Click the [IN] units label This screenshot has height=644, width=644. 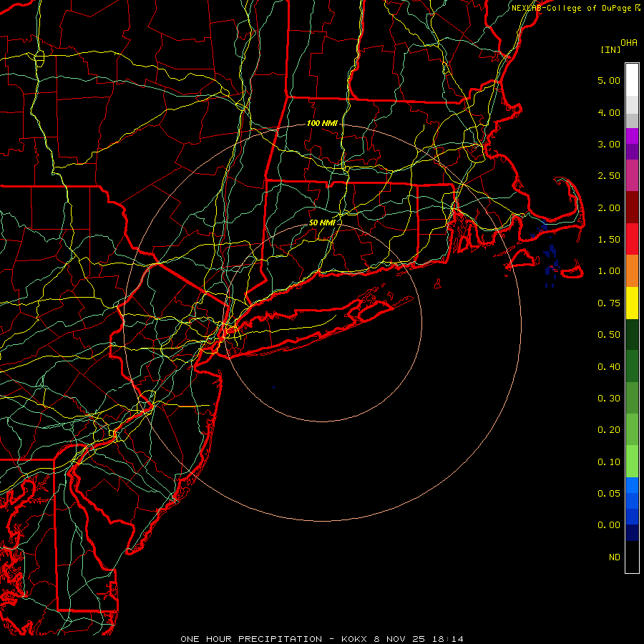[610, 49]
